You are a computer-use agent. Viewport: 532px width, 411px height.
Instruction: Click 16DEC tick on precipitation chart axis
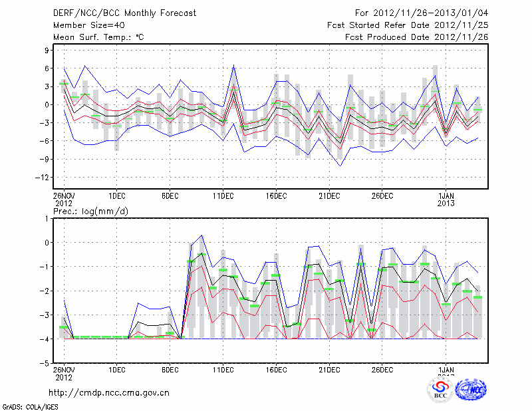tap(276, 369)
